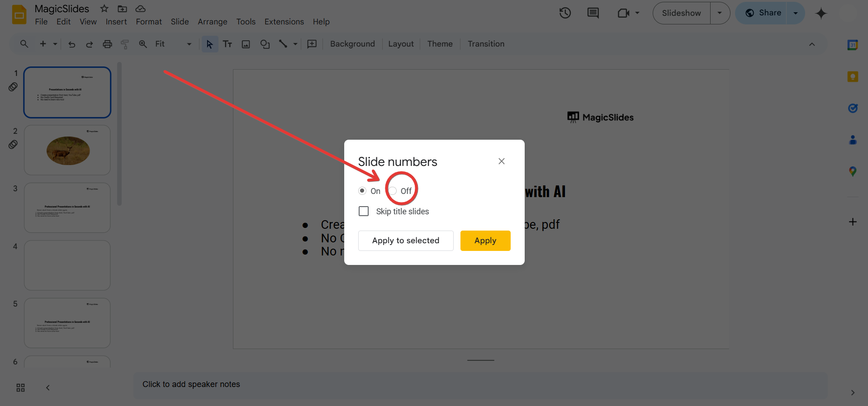
Task: Print the presentation
Action: [x=107, y=44]
